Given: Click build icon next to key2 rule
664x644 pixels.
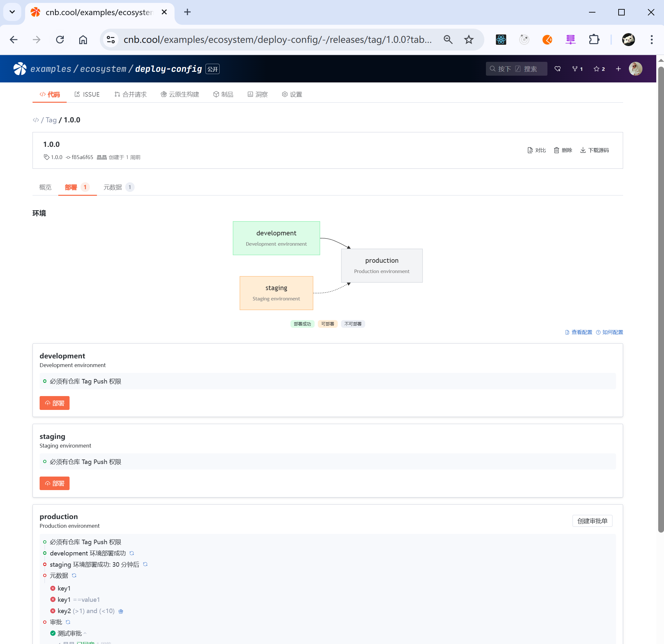Looking at the screenshot, I should point(121,611).
